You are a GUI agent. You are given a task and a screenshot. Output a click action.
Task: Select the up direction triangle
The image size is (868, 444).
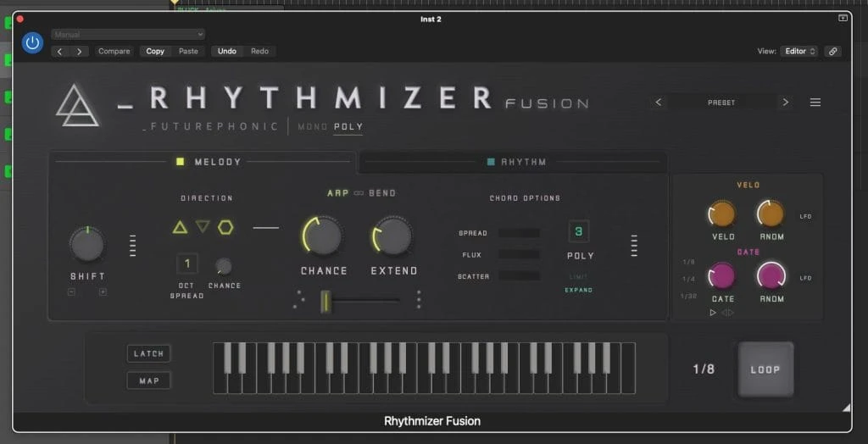(x=180, y=227)
